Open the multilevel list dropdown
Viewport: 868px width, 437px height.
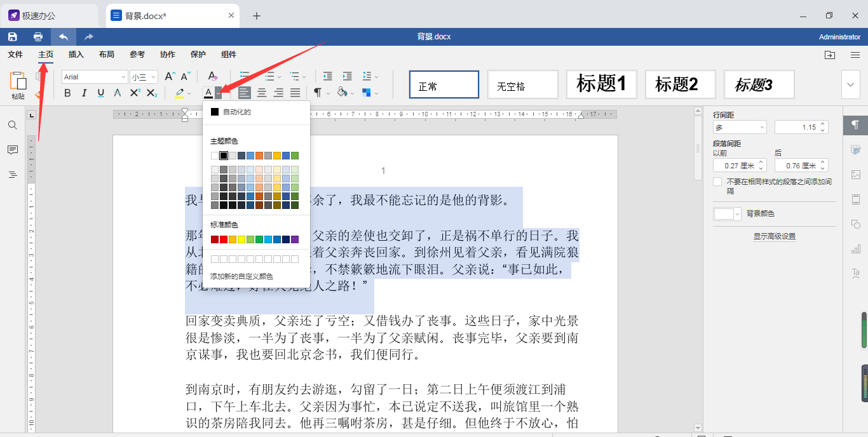coord(304,77)
